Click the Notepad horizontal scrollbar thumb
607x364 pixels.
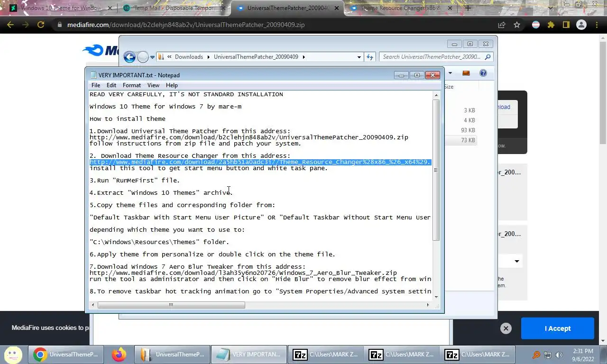171,305
